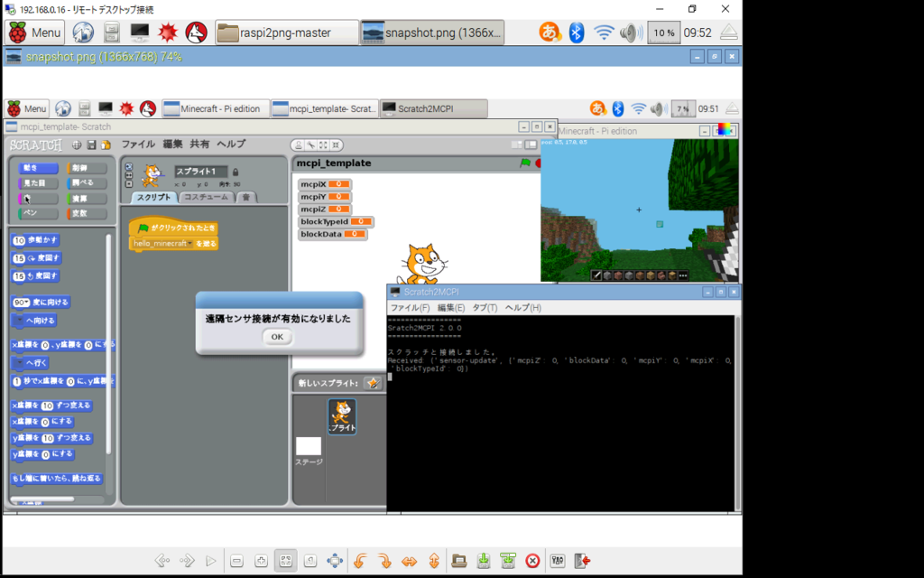Click the スプライト1 sprite name field
The height and width of the screenshot is (578, 924).
tap(201, 172)
